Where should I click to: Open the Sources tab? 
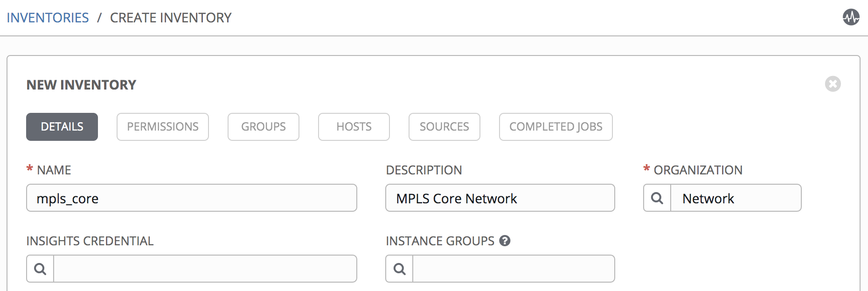pos(444,127)
